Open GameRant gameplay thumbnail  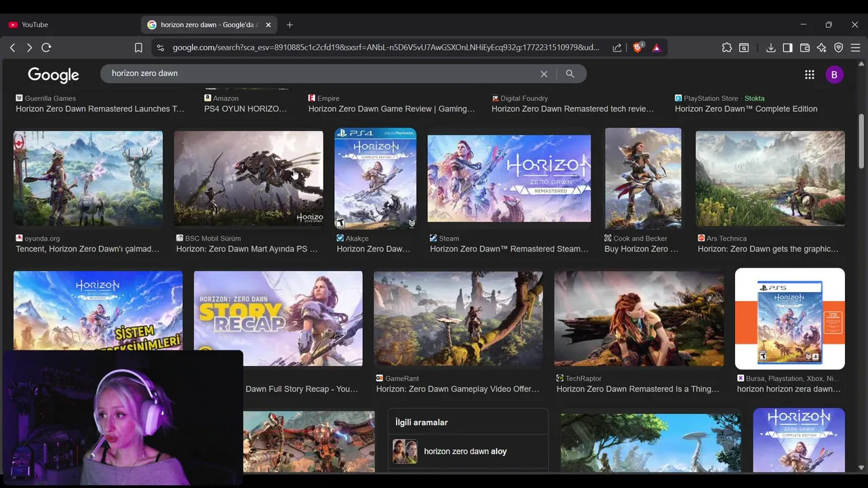[x=458, y=319]
